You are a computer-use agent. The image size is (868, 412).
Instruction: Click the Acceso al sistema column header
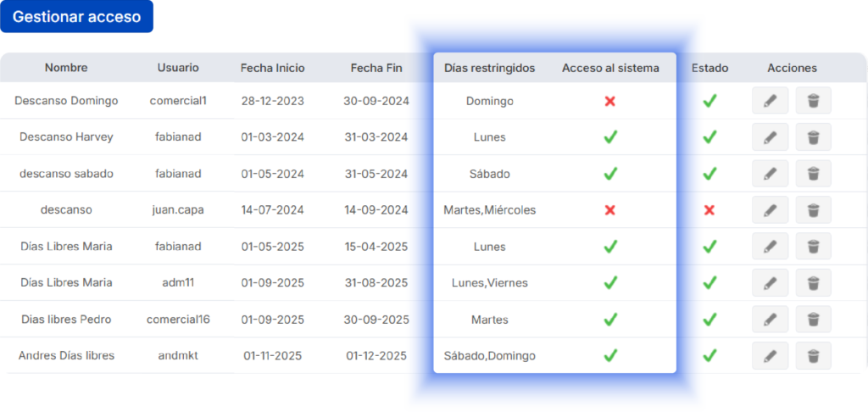610,68
